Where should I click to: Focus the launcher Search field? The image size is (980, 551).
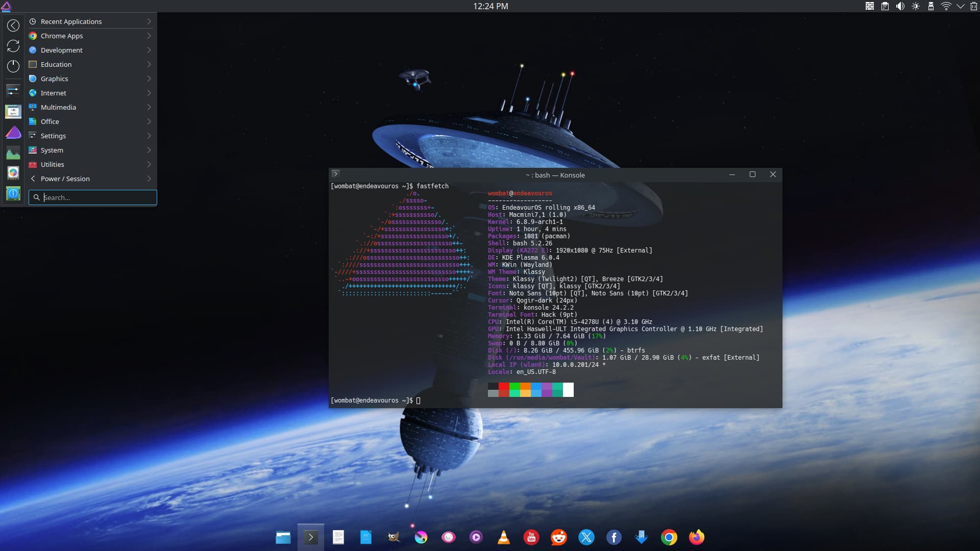[97, 197]
